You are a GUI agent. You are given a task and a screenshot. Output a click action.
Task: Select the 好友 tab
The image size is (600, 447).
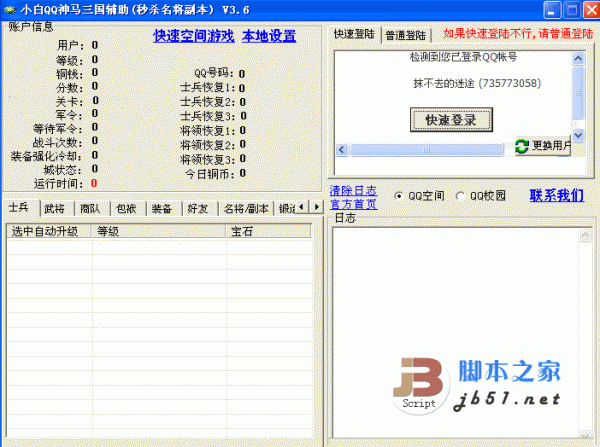pos(198,209)
